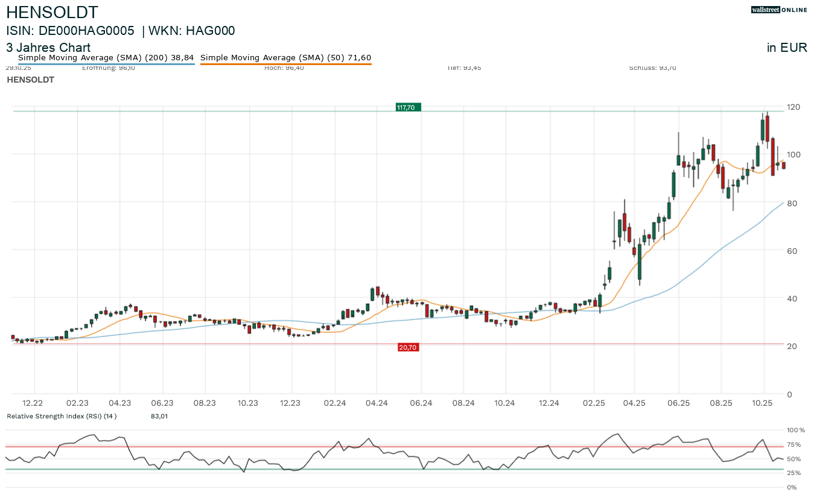The width and height of the screenshot is (814, 504).
Task: Open the in EUR currency label
Action: (787, 48)
